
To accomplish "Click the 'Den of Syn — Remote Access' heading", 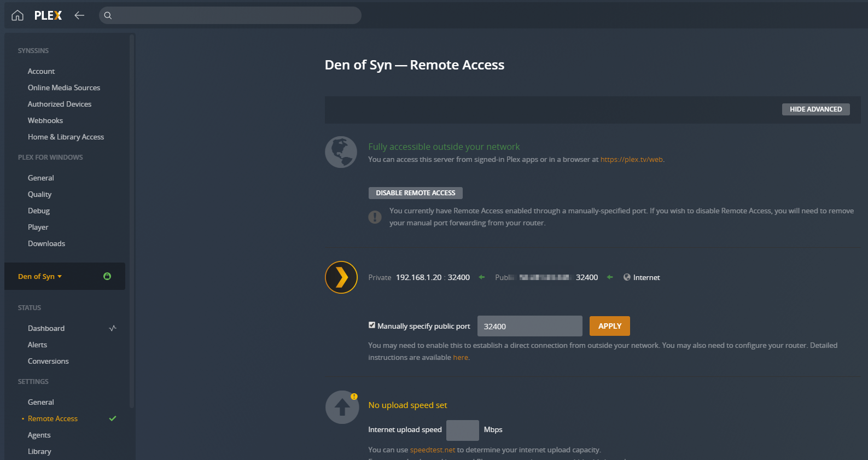I will (x=415, y=65).
